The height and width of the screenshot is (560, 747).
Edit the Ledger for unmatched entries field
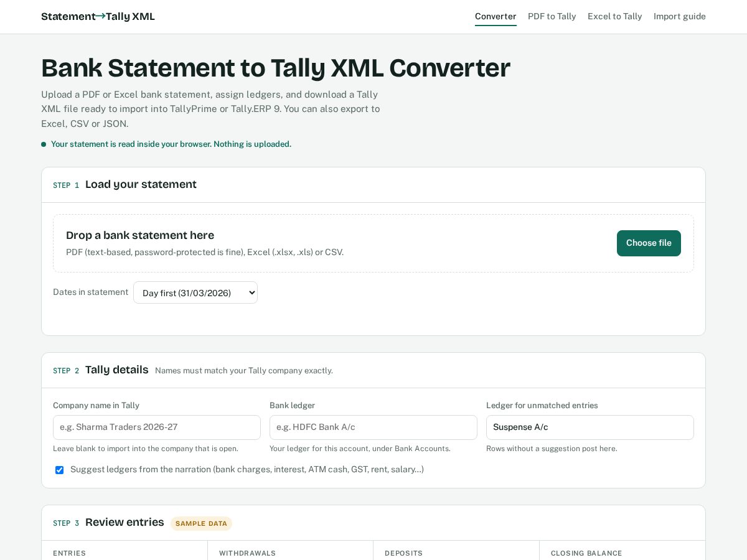pyautogui.click(x=590, y=427)
